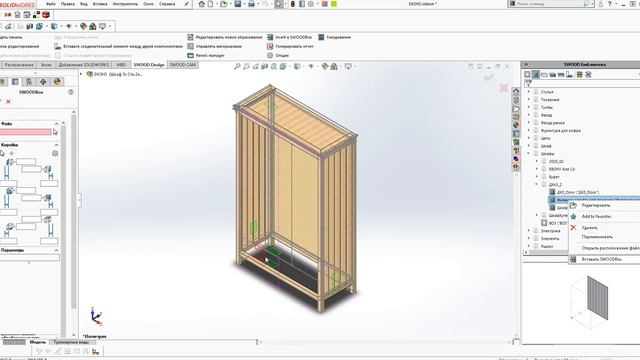
Task: Click the Rebuild traffic light icon
Action: 292,4
